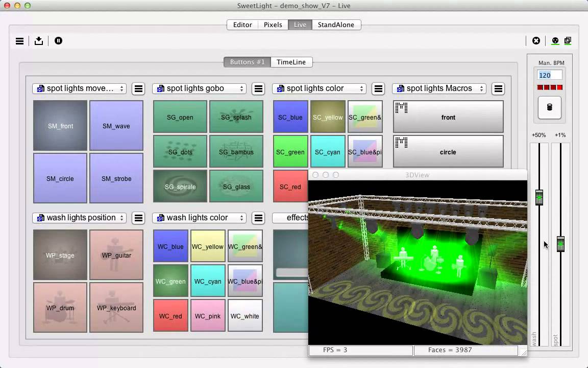This screenshot has height=368, width=588.
Task: Select the Buttons #1 tab
Action: tap(248, 62)
